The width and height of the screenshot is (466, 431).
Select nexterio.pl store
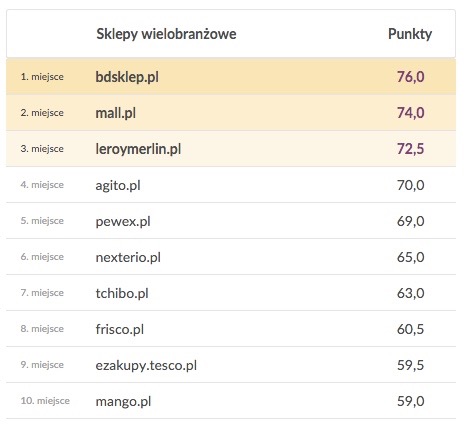(x=128, y=257)
